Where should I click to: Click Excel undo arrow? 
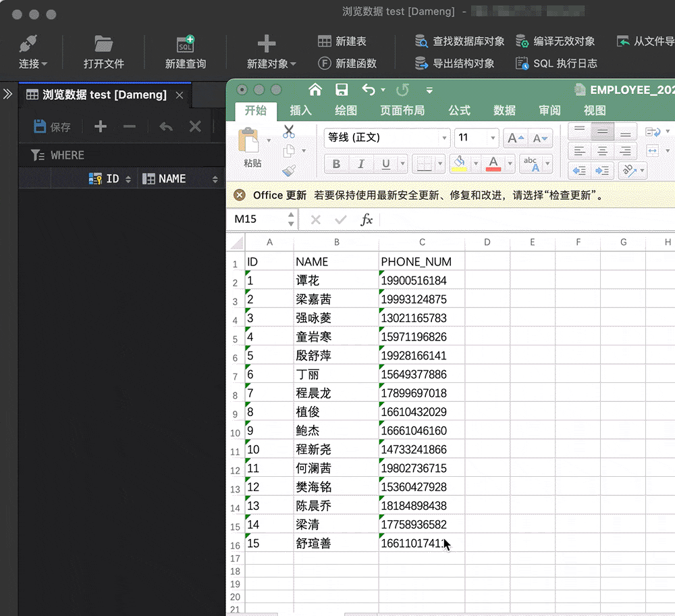tap(369, 90)
